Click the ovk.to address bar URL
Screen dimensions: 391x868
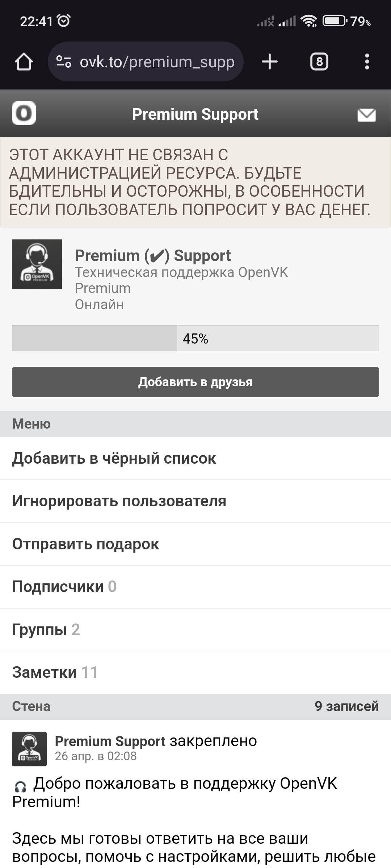(x=157, y=62)
